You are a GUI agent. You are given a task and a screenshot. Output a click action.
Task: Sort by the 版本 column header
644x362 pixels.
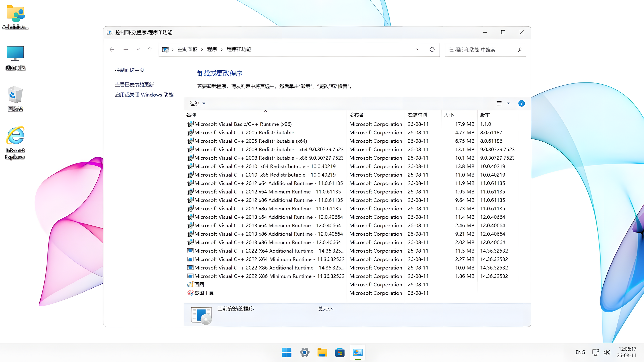click(x=497, y=115)
